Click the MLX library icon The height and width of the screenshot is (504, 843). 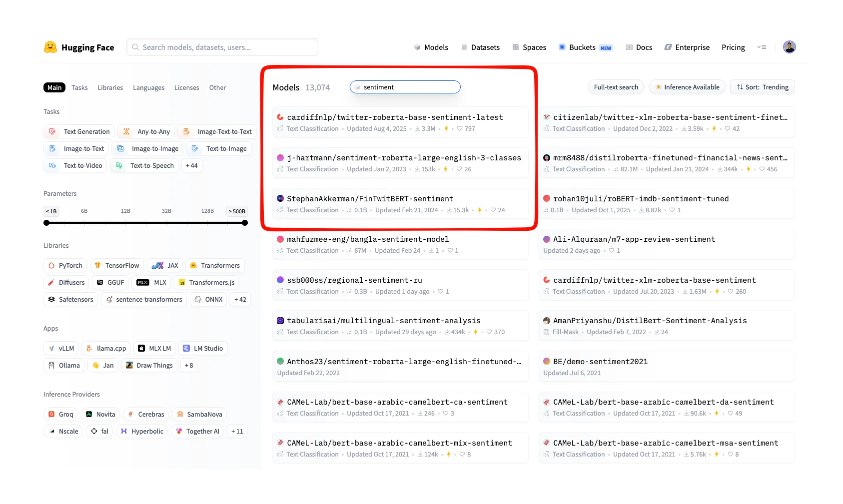point(143,282)
